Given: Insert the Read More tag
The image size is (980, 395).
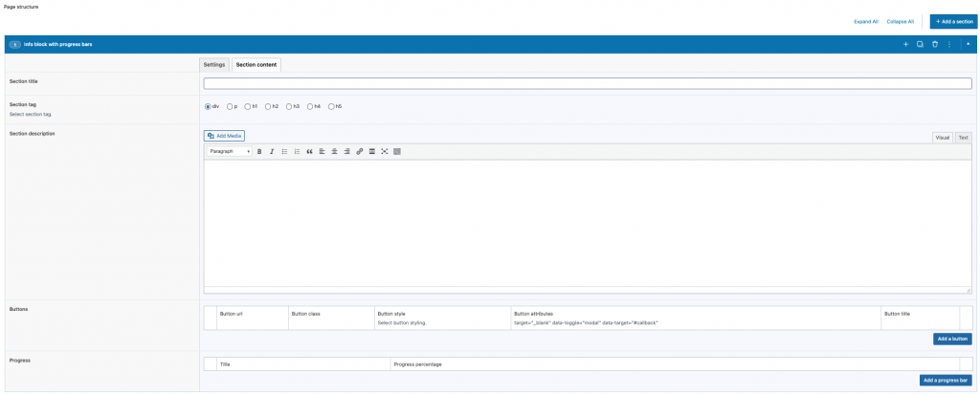Looking at the screenshot, I should click(372, 151).
